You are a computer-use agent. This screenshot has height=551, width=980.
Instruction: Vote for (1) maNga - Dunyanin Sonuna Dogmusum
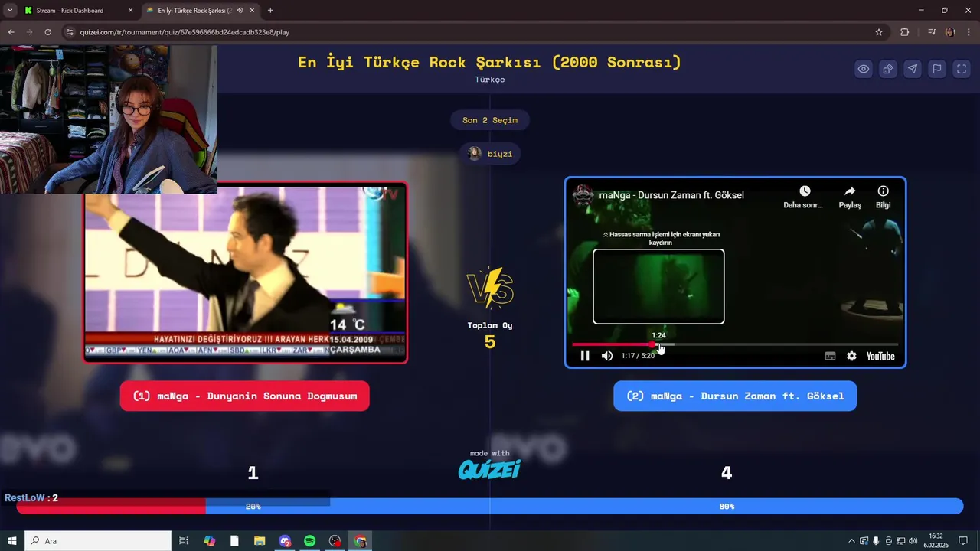[x=244, y=396]
